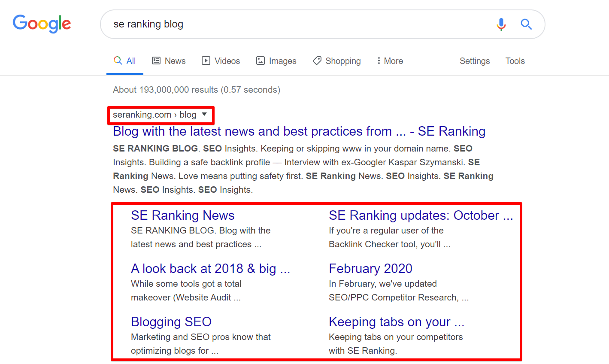Open the search Tools options
Viewport: 609px width, 364px height.
click(515, 61)
